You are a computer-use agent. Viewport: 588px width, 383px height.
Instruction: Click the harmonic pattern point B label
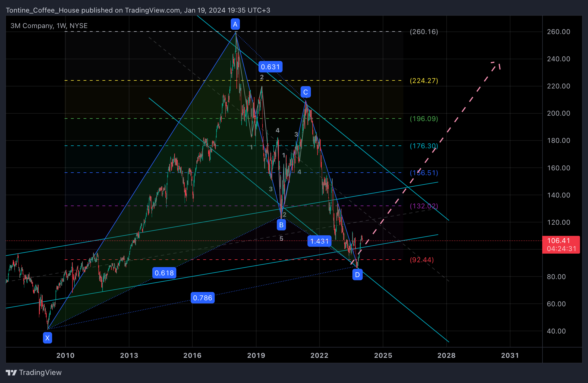[281, 225]
